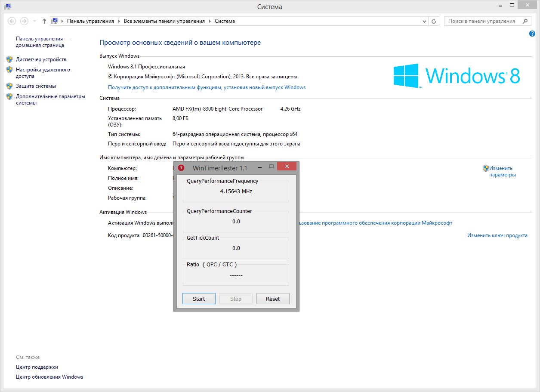Click the QueryPerformanceCounter 0.0 value
Image resolution: width=540 pixels, height=392 pixels.
click(236, 222)
